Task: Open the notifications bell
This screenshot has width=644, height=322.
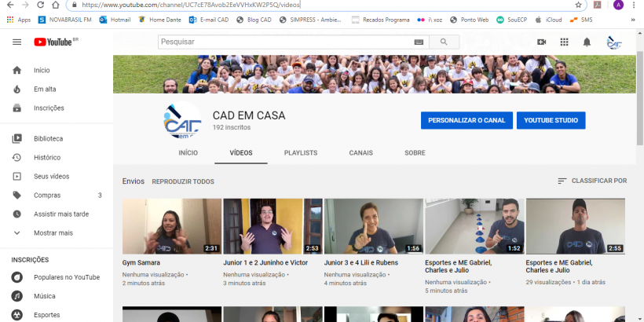Action: 587,42
